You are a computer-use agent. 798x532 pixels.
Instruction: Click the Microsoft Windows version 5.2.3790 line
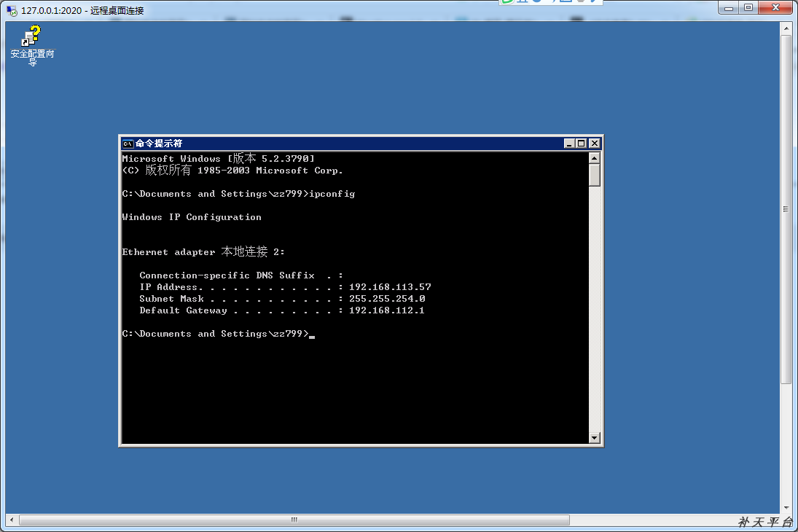[219, 158]
